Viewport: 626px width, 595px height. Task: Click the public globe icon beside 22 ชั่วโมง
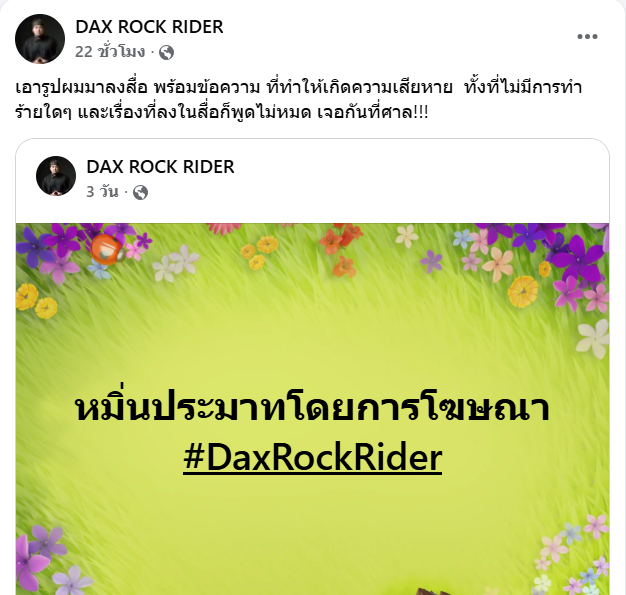coord(166,52)
